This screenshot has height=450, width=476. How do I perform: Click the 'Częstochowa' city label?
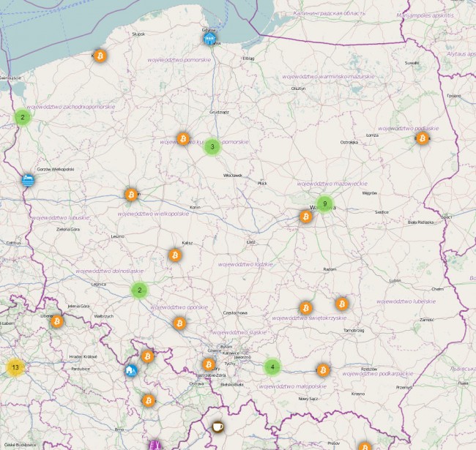click(235, 312)
